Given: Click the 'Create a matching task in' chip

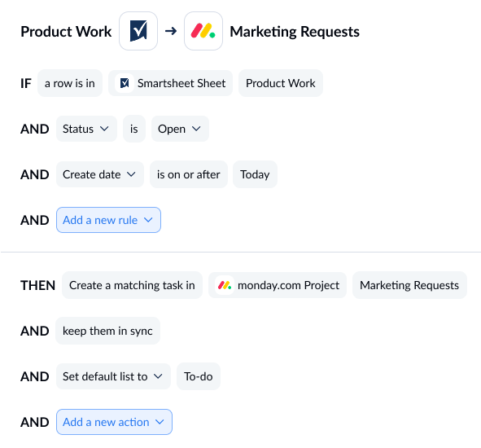Looking at the screenshot, I should [x=132, y=285].
